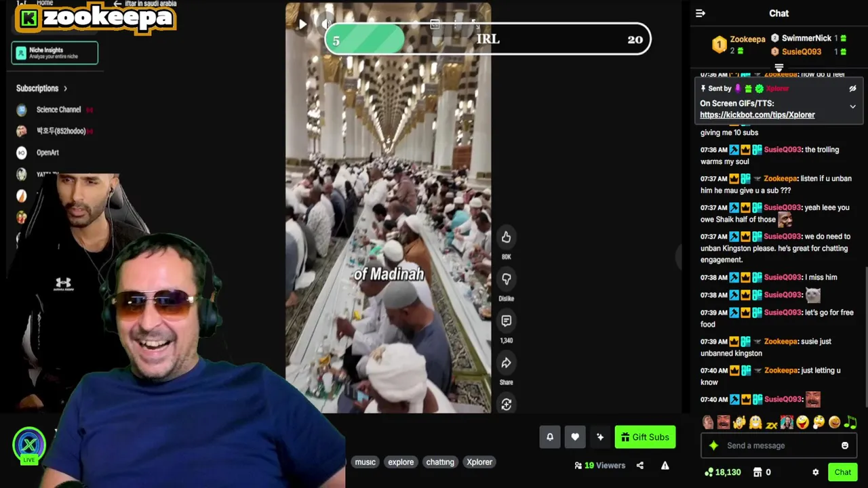Click the Send a message input field
This screenshot has width=868, height=488.
(x=780, y=446)
